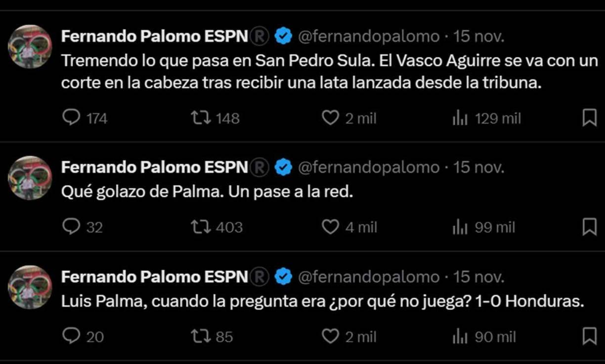Bookmark the San Pedro Sula tweet

[589, 118]
